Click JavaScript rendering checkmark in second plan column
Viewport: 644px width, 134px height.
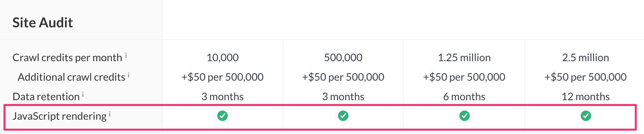point(343,116)
